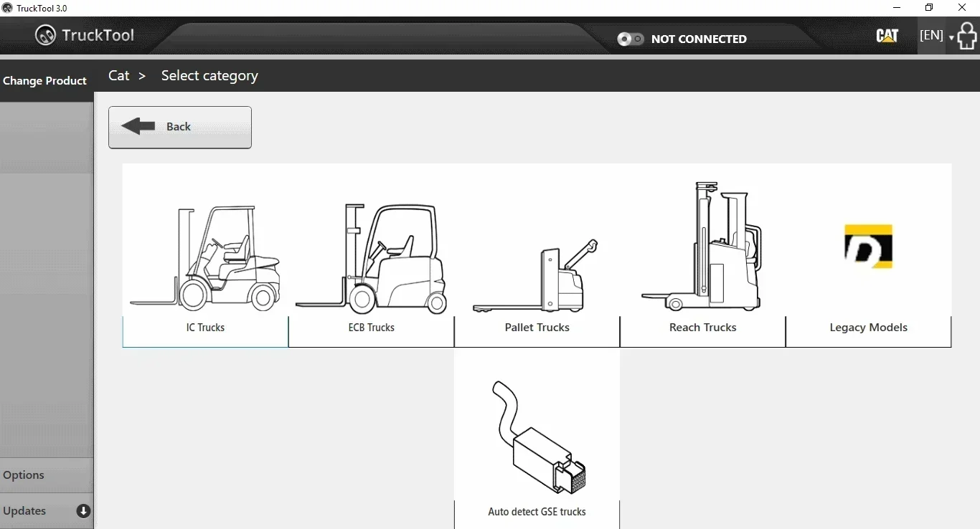Click the Auto detect GSE trucks label
Viewport: 980px width, 529px height.
[537, 512]
